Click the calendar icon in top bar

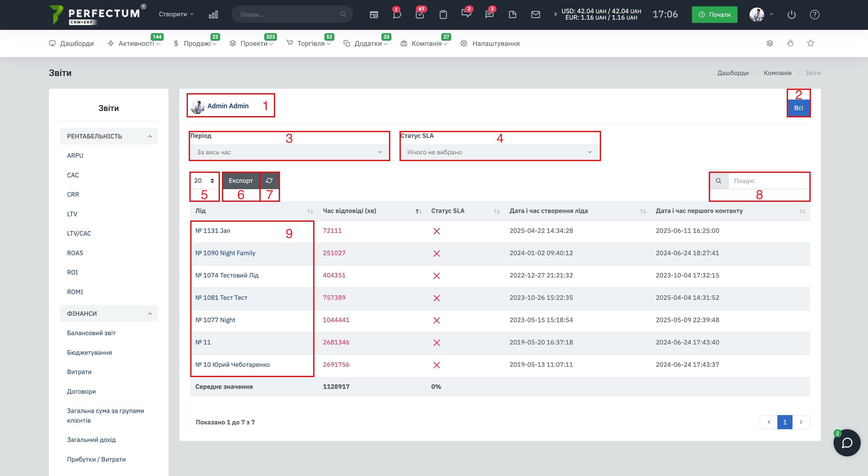coord(374,14)
